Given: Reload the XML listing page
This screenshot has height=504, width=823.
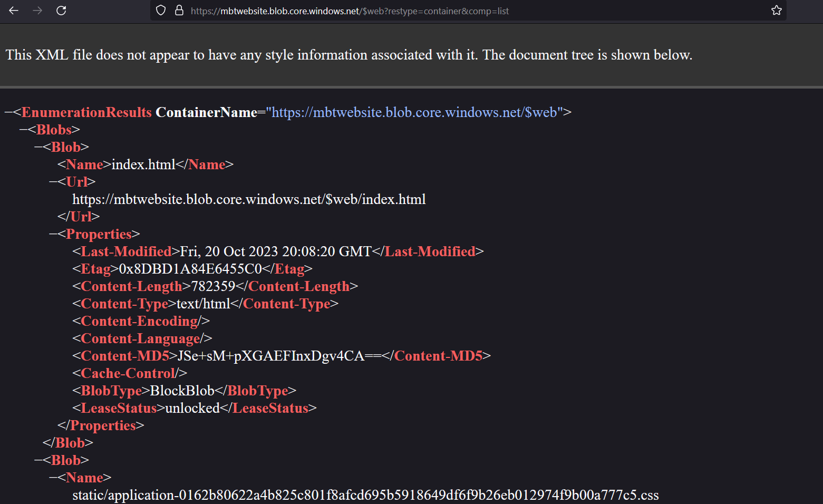Looking at the screenshot, I should (x=61, y=10).
